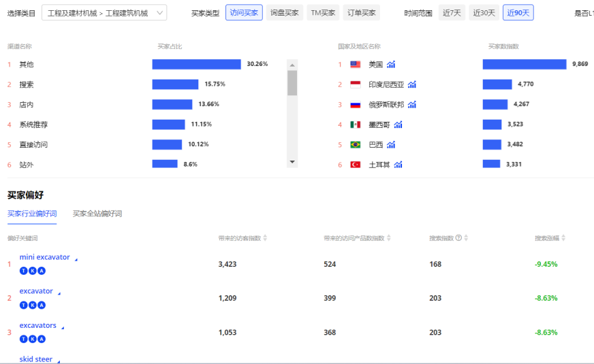Set time range to 近90天
The width and height of the screenshot is (594, 364).
(518, 13)
